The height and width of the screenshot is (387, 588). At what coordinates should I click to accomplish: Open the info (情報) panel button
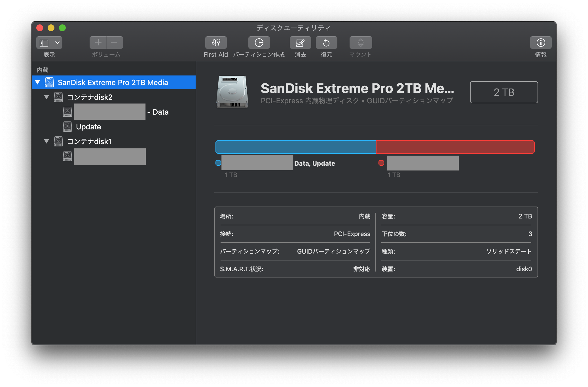point(540,43)
